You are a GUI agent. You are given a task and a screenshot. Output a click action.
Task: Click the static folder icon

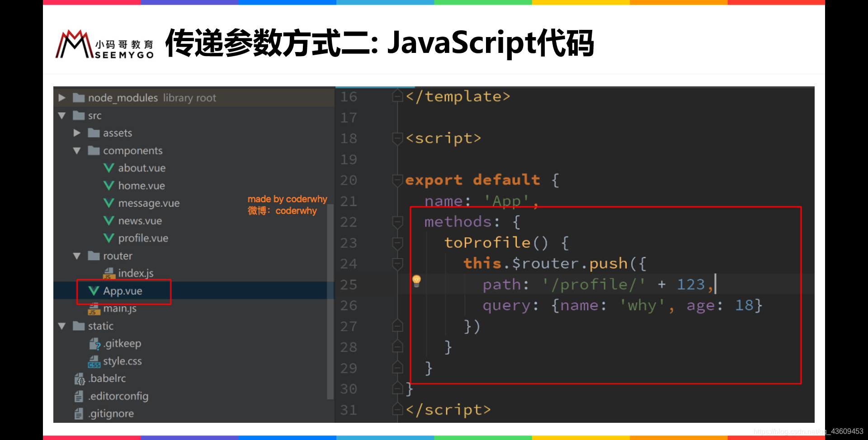[79, 326]
